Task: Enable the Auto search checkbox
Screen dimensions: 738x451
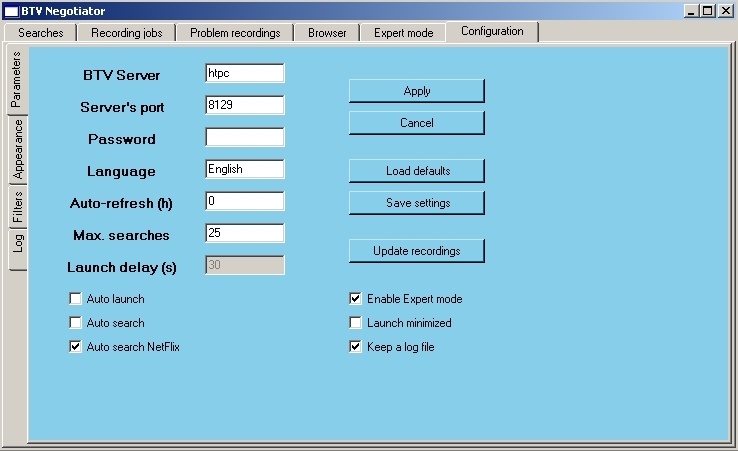Action: [x=75, y=322]
